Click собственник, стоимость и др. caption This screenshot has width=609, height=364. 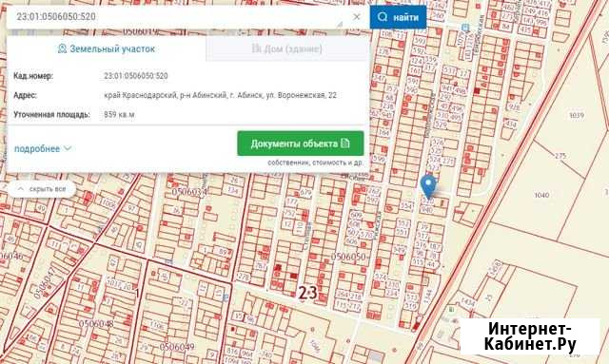(x=315, y=163)
